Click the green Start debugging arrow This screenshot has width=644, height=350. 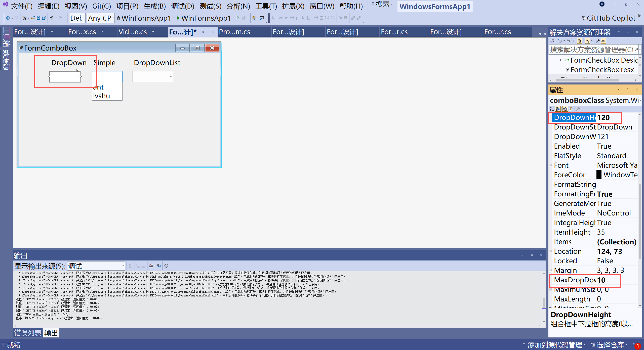point(178,18)
